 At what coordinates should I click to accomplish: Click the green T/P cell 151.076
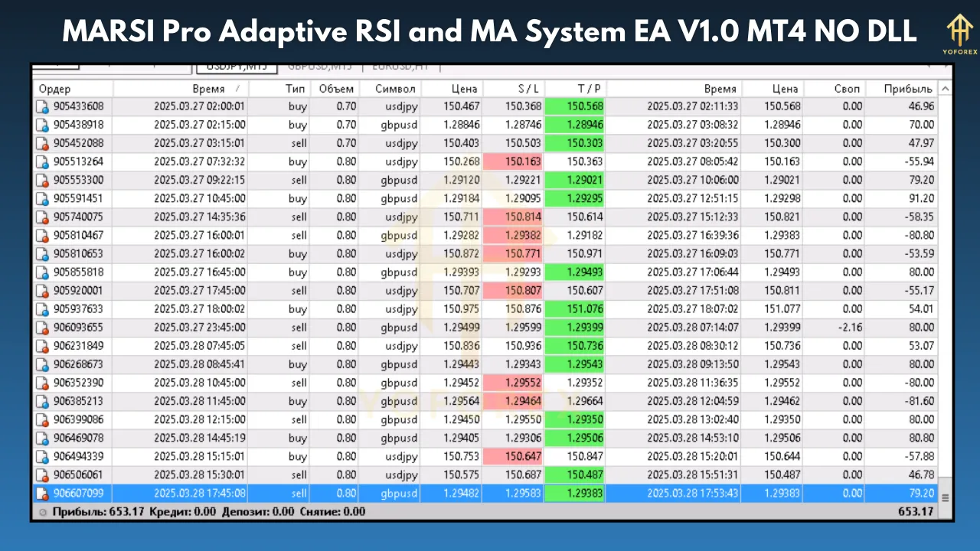[575, 309]
